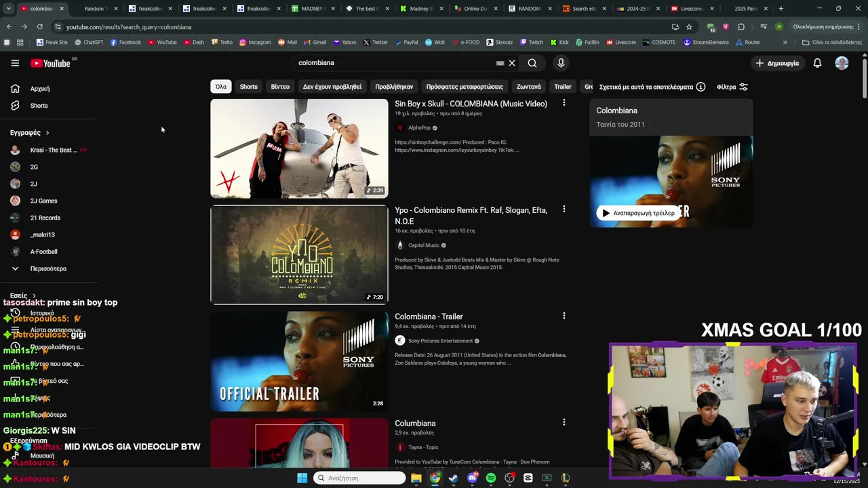Expand the Εγγραφές subscriptions section

[x=30, y=133]
